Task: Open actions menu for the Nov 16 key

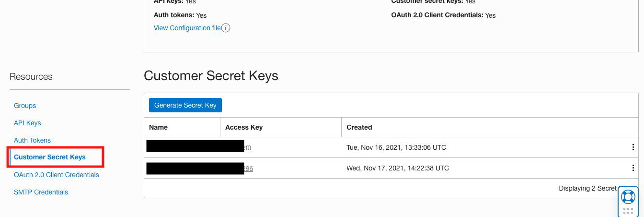Action: coord(633,147)
